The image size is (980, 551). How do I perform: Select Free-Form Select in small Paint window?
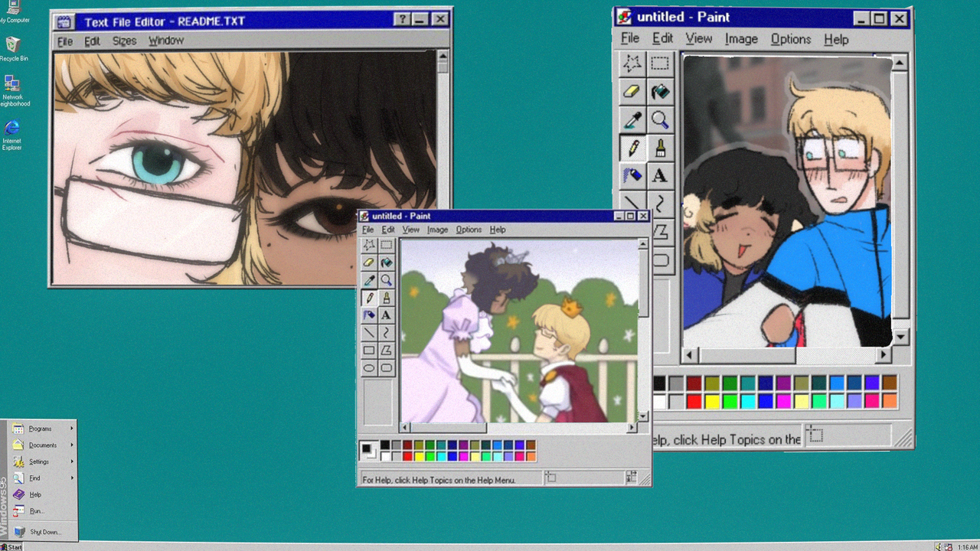(369, 245)
